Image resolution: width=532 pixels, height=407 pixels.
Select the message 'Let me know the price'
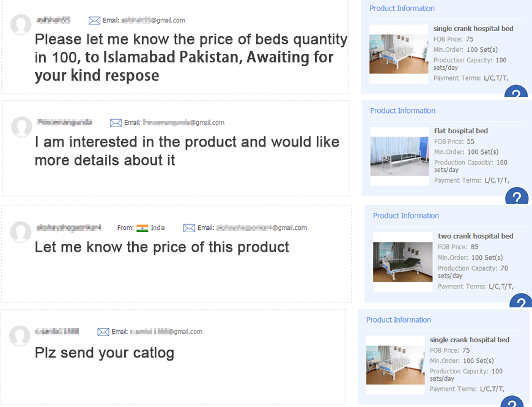(162, 248)
